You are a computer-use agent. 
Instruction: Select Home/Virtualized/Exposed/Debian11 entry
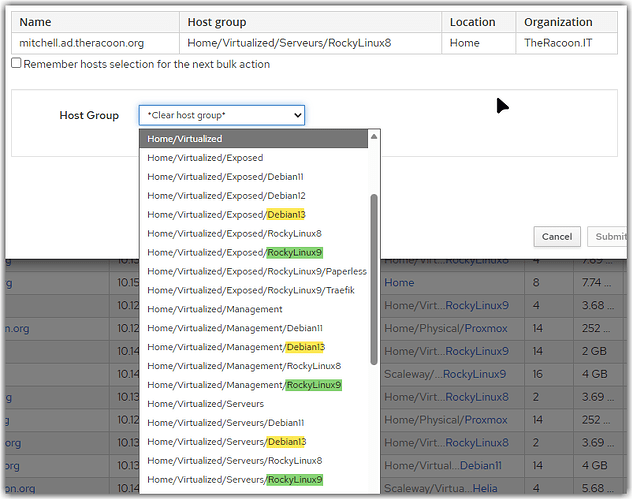(226, 177)
